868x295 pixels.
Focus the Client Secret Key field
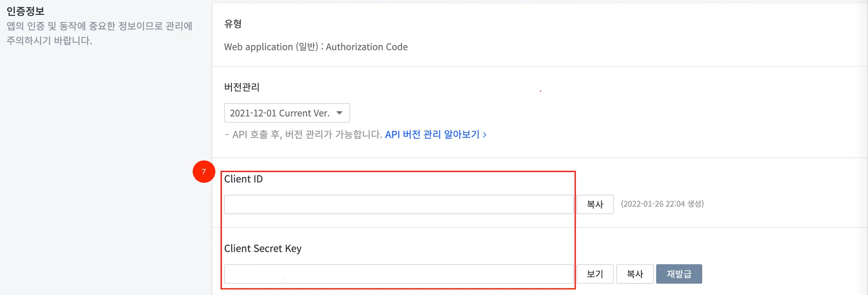(x=398, y=274)
